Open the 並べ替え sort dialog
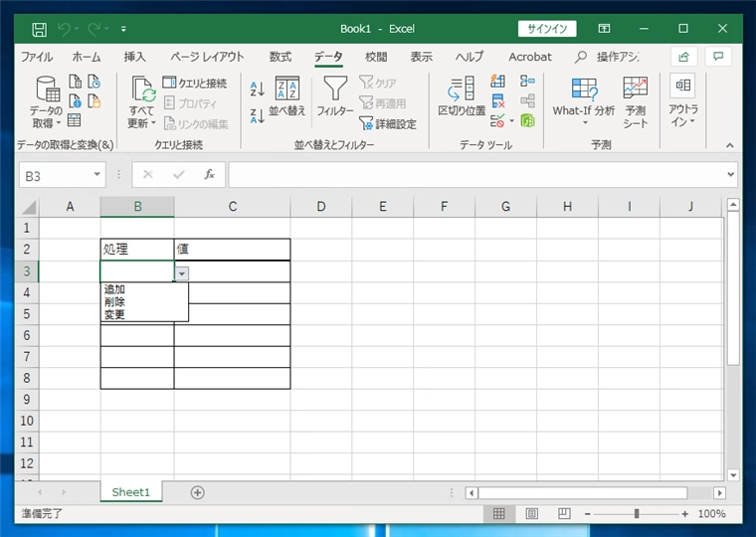 [x=286, y=96]
